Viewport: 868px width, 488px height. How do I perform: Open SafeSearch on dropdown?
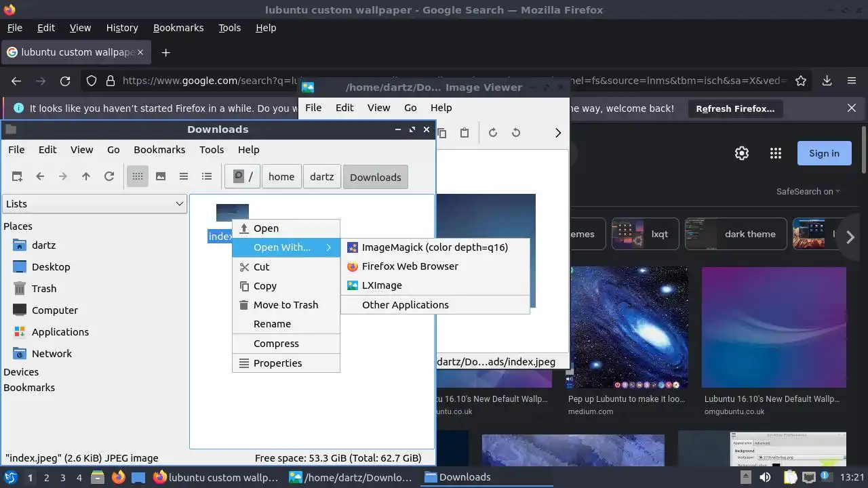(808, 192)
